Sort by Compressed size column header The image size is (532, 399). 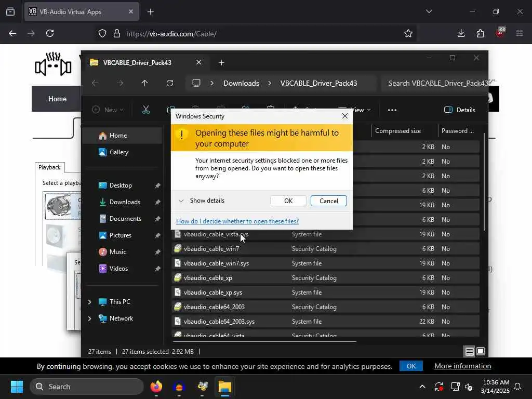[404, 130]
